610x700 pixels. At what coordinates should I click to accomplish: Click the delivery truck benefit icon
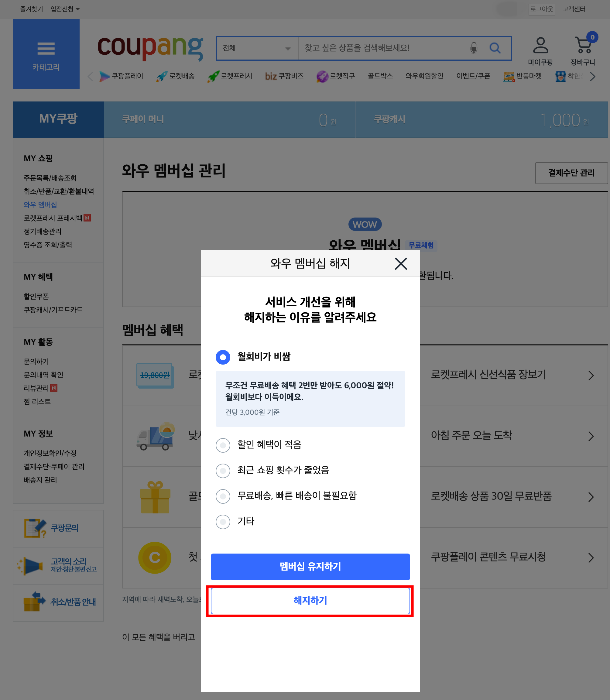[x=156, y=436]
